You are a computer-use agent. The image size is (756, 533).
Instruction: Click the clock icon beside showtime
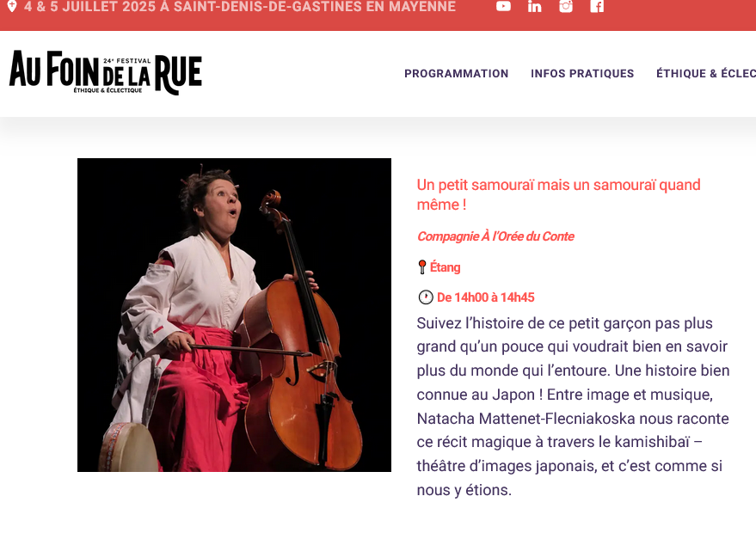pos(425,297)
